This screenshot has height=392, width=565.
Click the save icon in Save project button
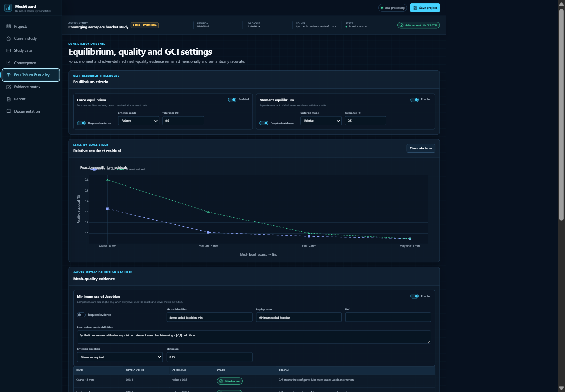pos(415,8)
